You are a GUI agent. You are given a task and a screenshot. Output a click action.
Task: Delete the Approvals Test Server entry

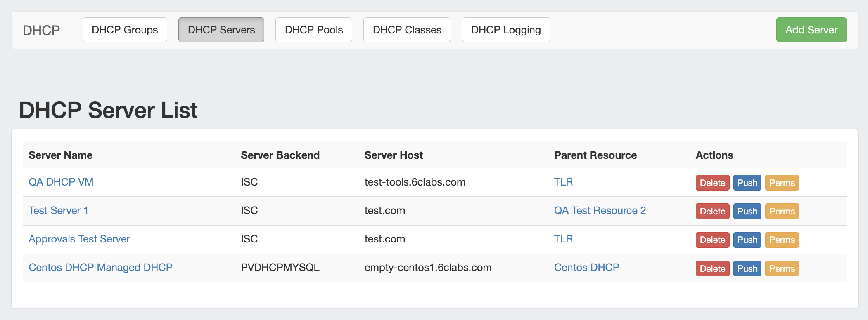click(712, 240)
